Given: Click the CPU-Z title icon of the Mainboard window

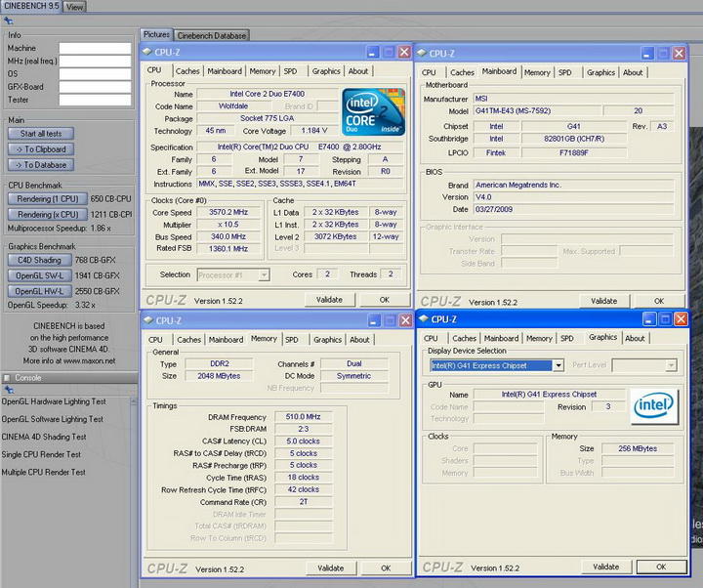Looking at the screenshot, I should 422,53.
